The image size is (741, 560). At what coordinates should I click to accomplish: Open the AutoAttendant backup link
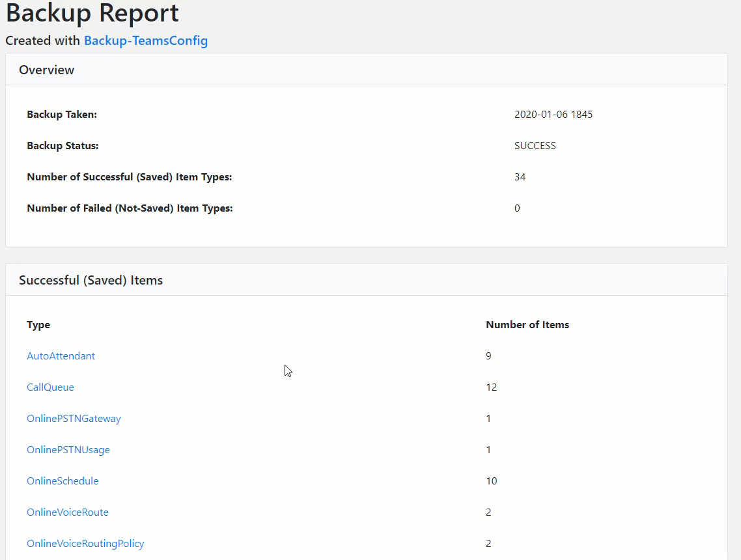(x=61, y=356)
